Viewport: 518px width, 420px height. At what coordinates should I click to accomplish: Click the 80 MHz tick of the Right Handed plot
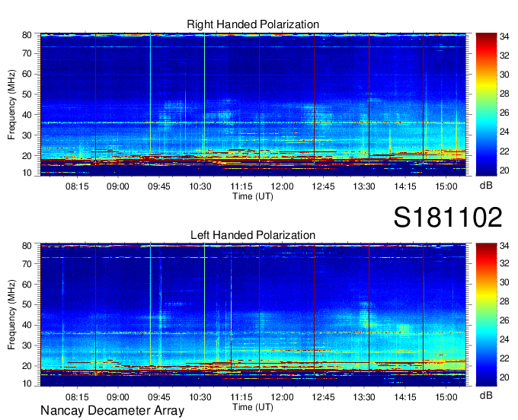(27, 35)
